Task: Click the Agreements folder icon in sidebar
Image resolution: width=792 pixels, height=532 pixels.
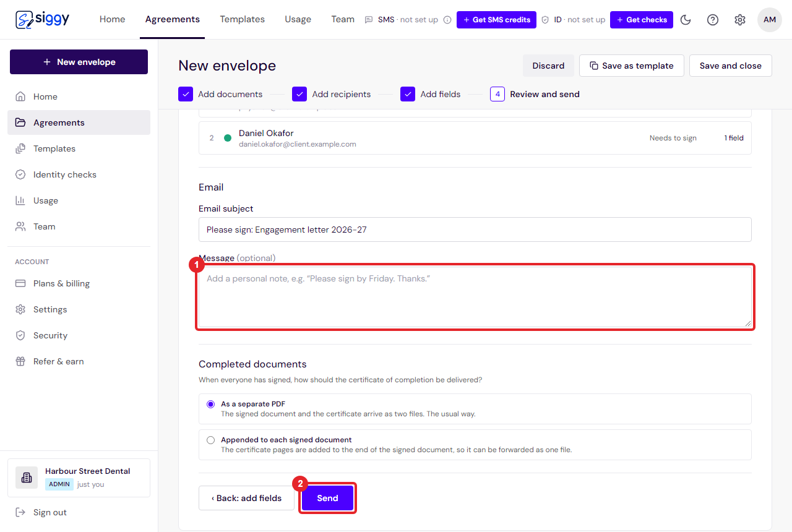Action: coord(20,122)
